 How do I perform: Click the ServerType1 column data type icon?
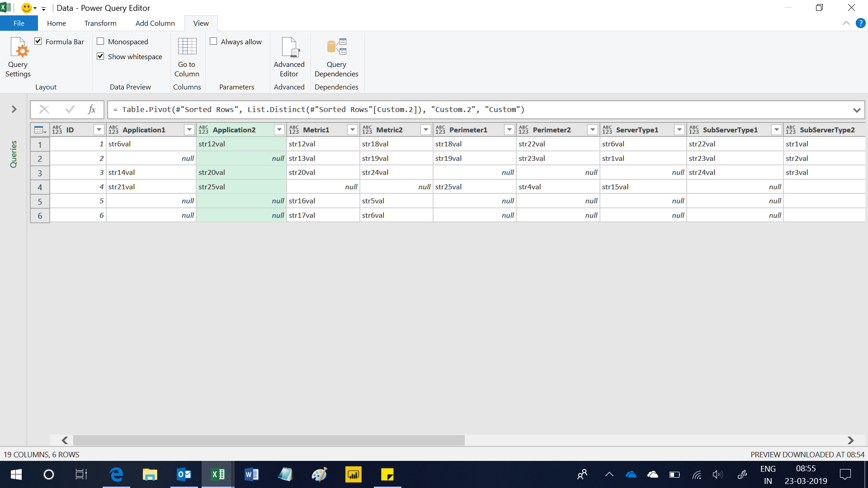[x=607, y=130]
